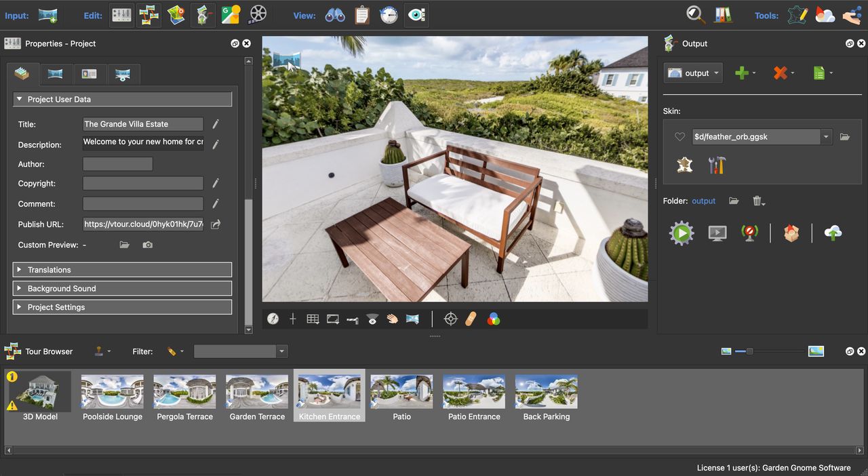Open the Tour Browser filter combo box
868x476 pixels.
click(x=241, y=351)
